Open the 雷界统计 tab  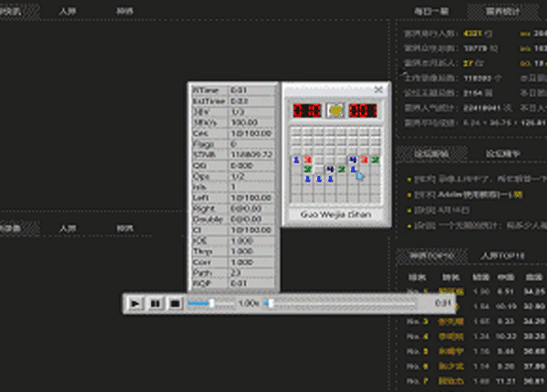click(502, 11)
